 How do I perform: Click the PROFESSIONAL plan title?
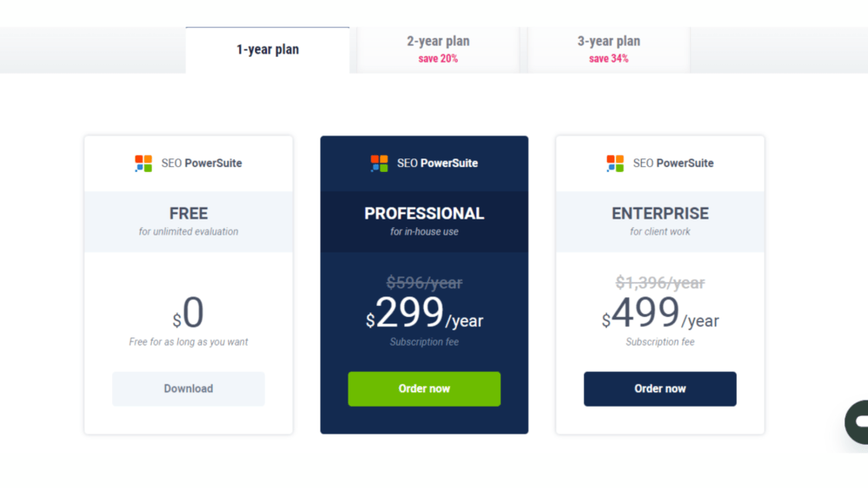point(424,213)
